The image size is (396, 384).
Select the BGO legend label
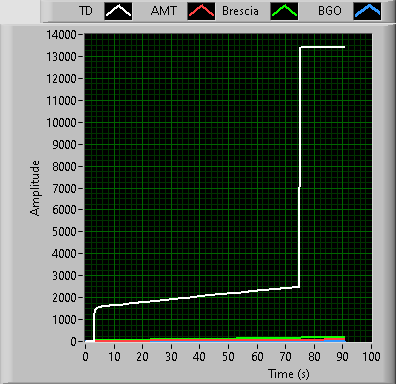[x=330, y=11]
